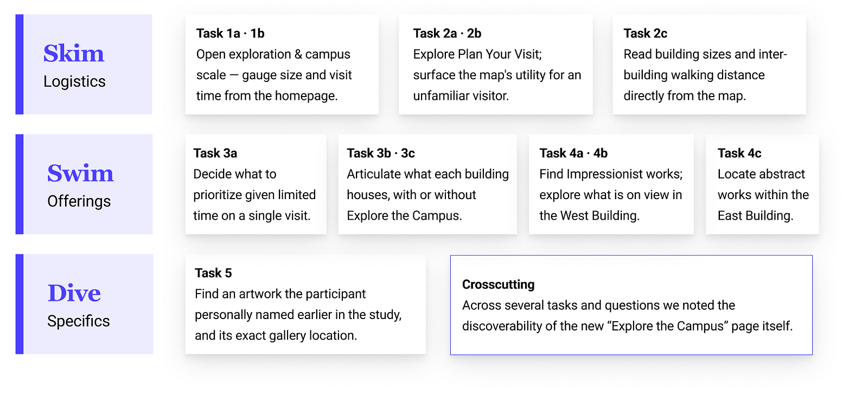Image resolution: width=868 pixels, height=414 pixels.
Task: Click the Offerings subtitle label
Action: pos(79,201)
